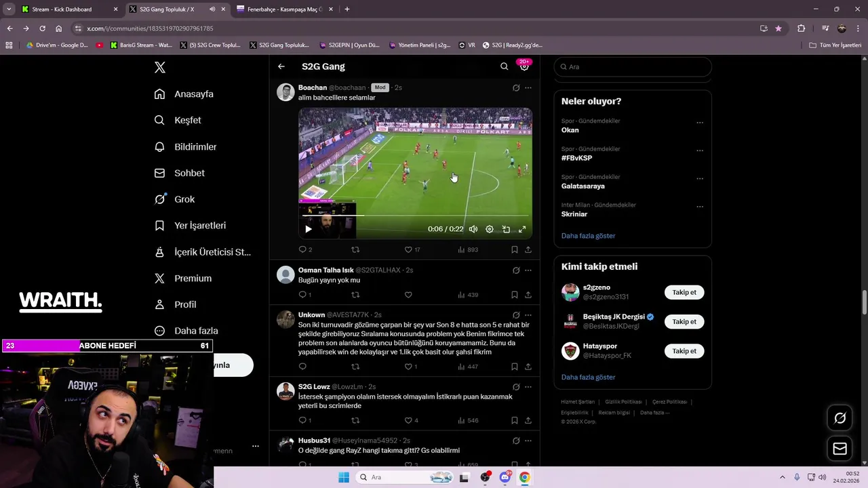The height and width of the screenshot is (488, 868).
Task: Open options for Skriniar trend
Action: pyautogui.click(x=700, y=207)
